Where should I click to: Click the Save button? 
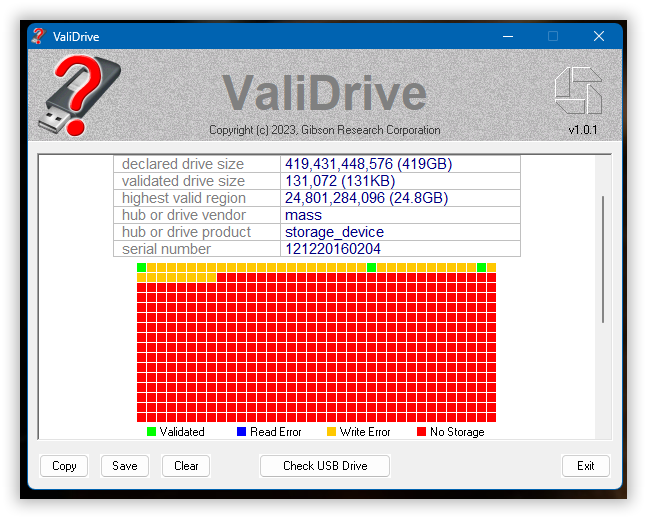125,466
